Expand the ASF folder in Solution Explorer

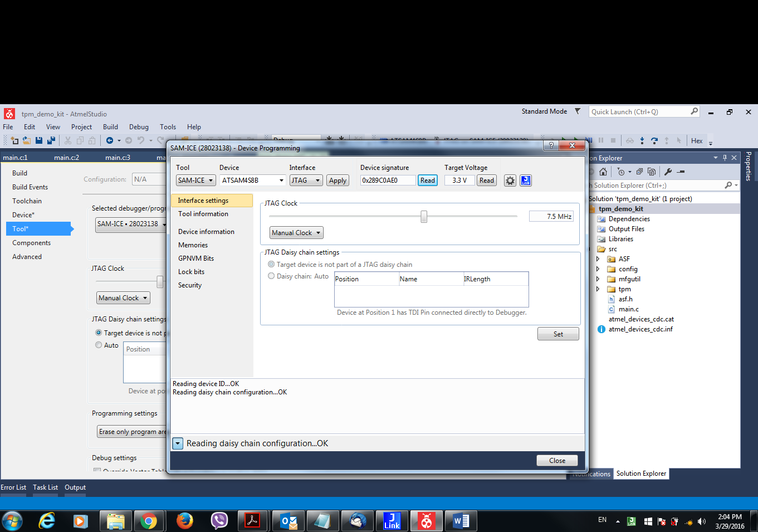[x=598, y=259]
